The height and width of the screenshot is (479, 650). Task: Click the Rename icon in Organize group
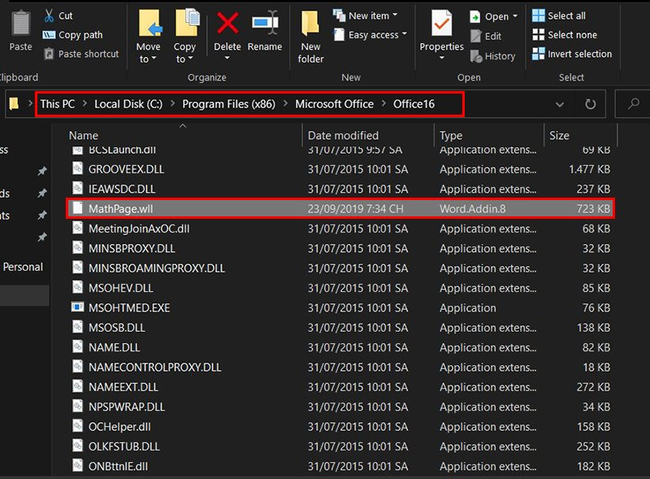tap(265, 24)
